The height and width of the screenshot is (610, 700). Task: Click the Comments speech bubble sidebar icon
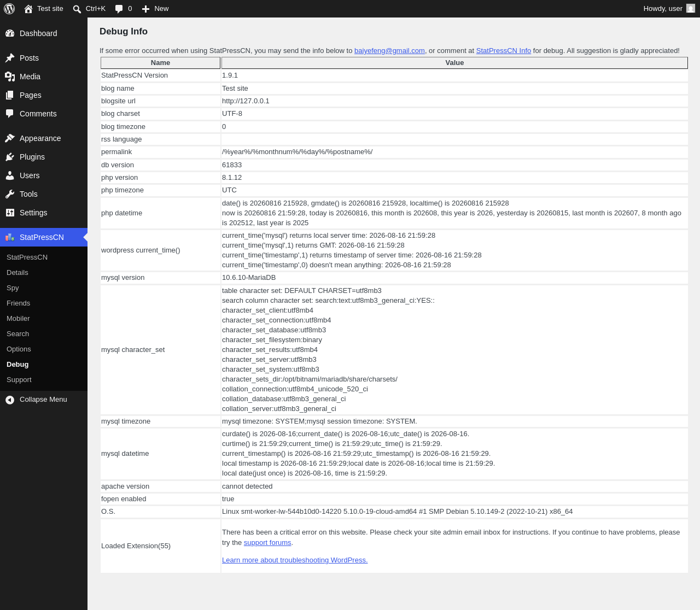point(10,114)
